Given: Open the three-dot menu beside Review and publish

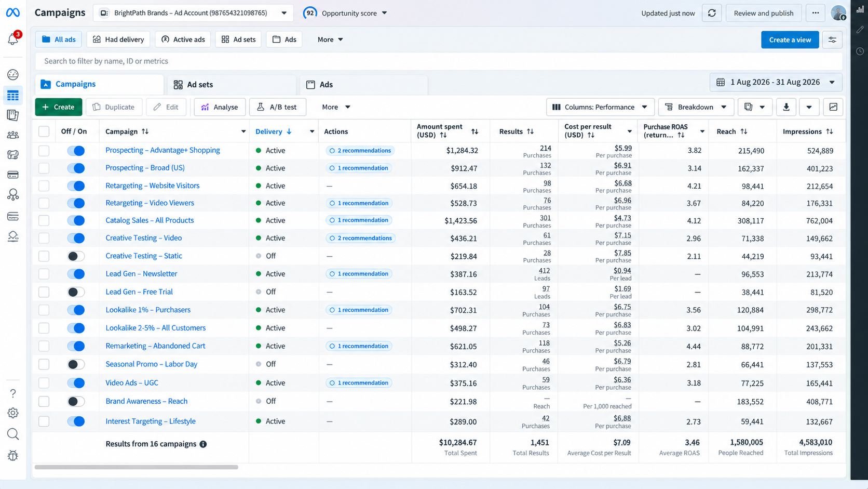Looking at the screenshot, I should (816, 13).
